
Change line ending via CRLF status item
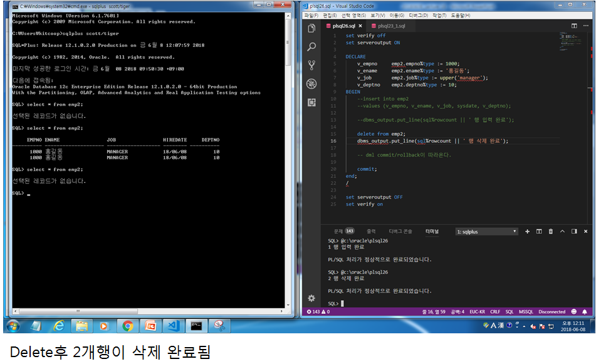pyautogui.click(x=495, y=311)
